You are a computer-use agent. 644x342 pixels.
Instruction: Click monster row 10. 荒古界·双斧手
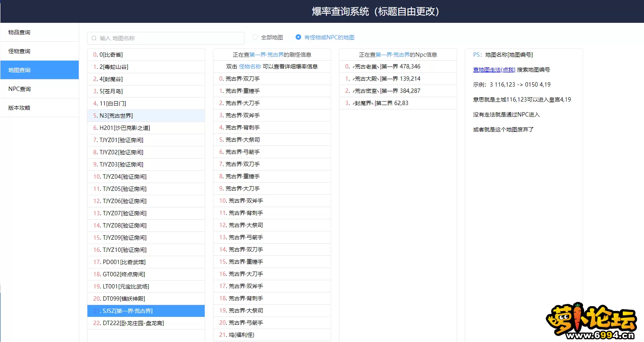pos(272,201)
